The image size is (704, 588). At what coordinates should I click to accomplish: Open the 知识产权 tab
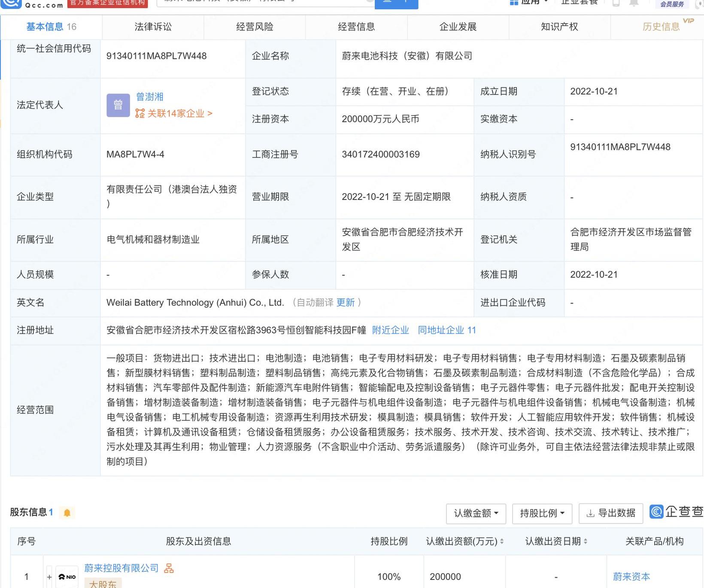click(x=559, y=27)
